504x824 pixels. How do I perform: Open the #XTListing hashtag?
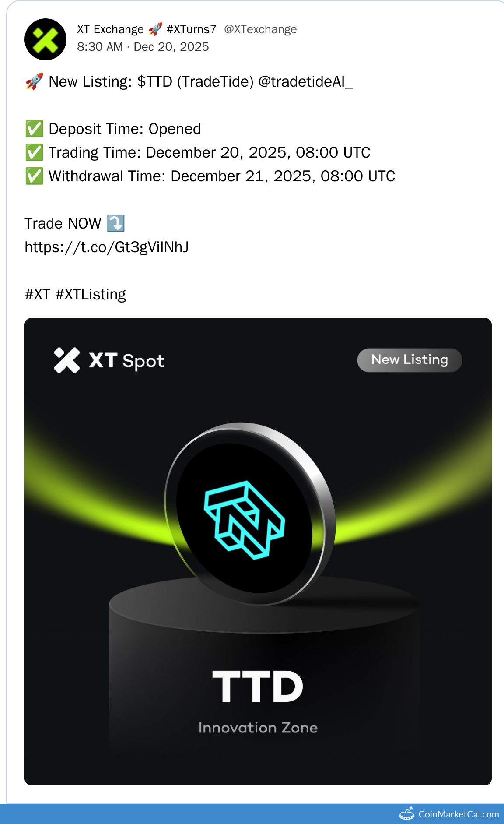(x=91, y=295)
